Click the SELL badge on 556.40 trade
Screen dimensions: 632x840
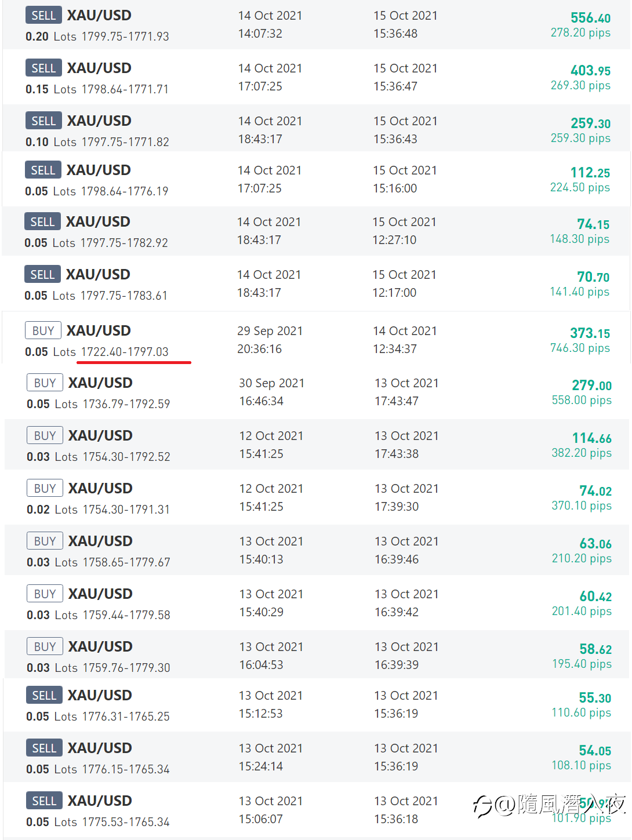click(43, 16)
